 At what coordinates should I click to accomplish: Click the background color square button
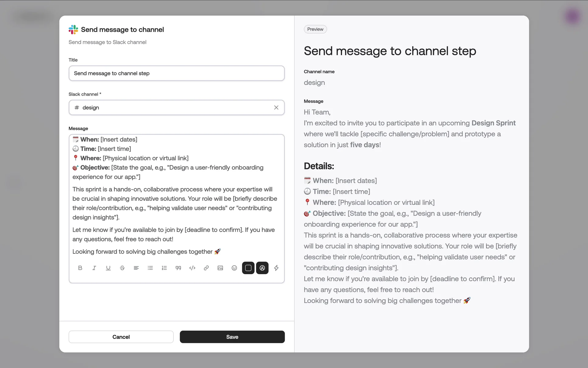(x=248, y=268)
